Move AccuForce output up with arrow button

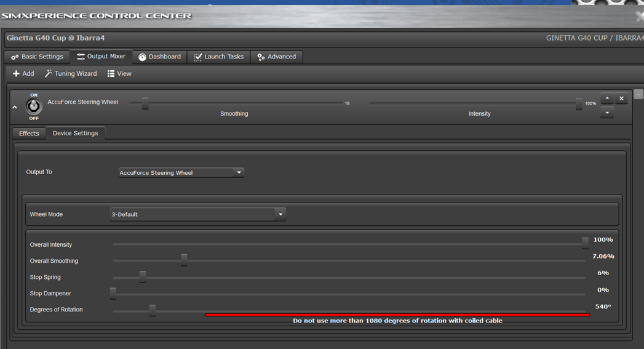pyautogui.click(x=607, y=98)
